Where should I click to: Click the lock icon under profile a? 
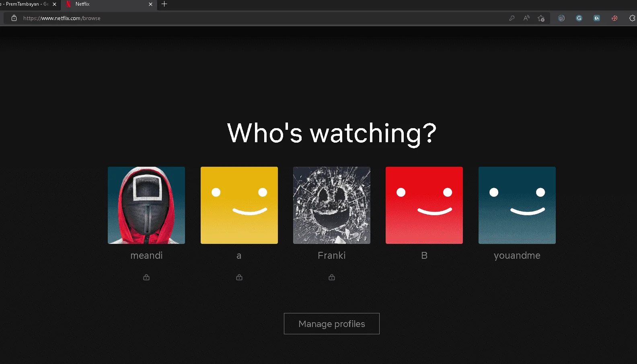point(239,277)
